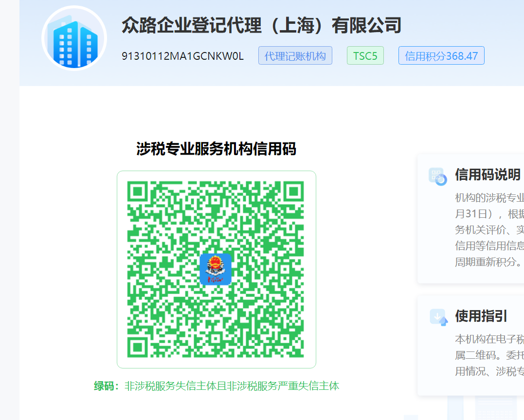Click the 绿码 label under QR code

pyautogui.click(x=107, y=386)
